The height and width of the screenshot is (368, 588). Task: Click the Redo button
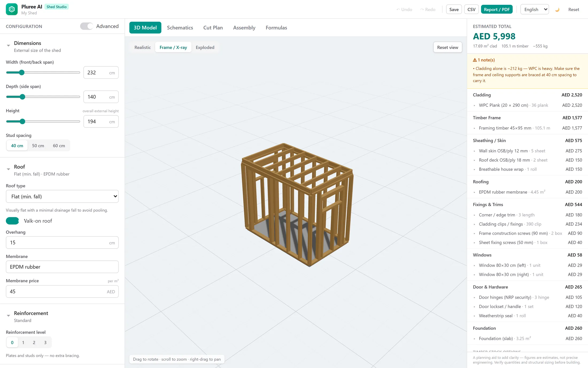click(x=428, y=10)
